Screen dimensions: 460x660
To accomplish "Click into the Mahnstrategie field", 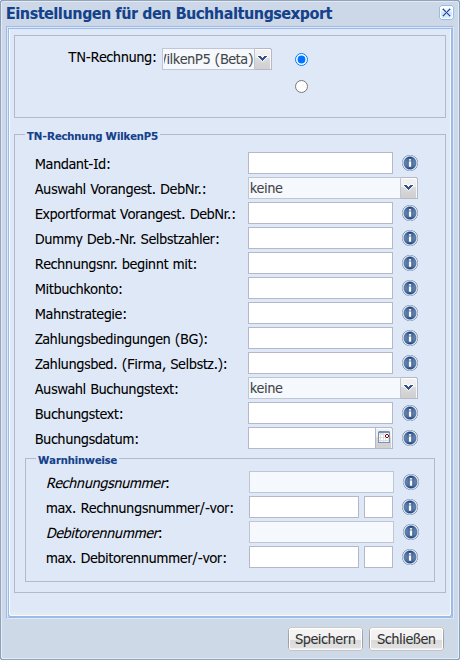I will tap(320, 313).
